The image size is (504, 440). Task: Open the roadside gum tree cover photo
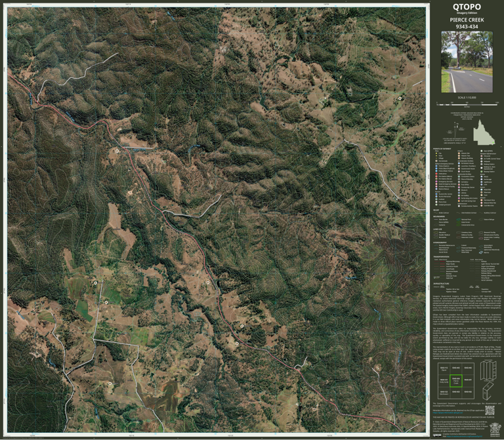pyautogui.click(x=467, y=62)
